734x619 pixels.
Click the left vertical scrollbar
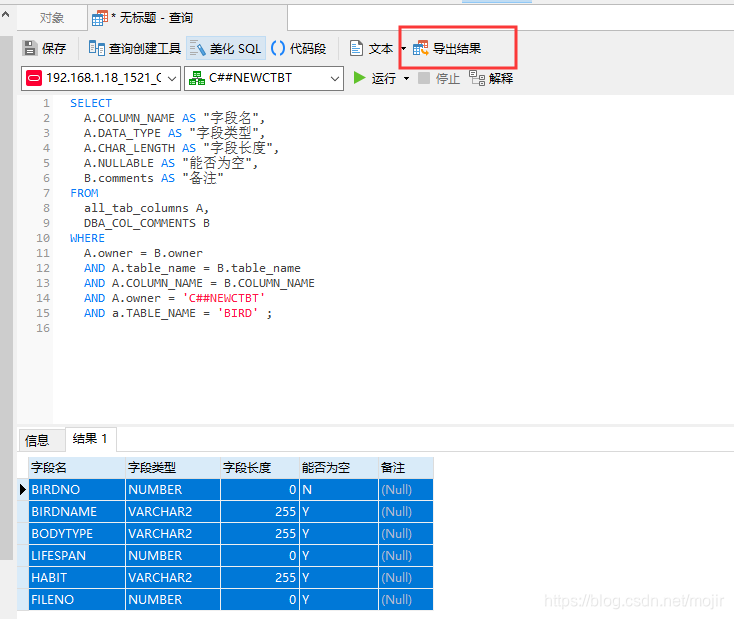[x=7, y=298]
